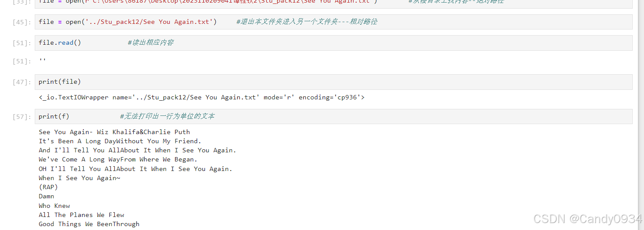Click output line 'All The Planes We Flew'
Image resolution: width=644 pixels, height=230 pixels.
[x=81, y=215]
